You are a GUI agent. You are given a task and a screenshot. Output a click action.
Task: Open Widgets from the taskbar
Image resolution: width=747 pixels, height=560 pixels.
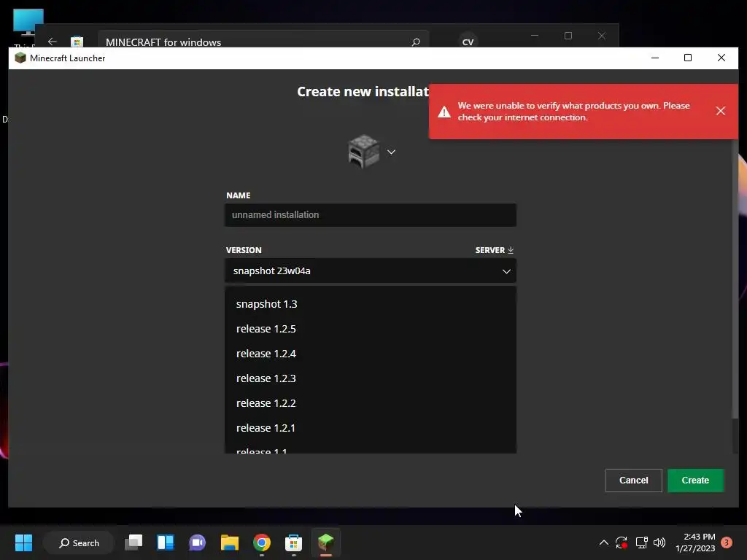coord(166,542)
